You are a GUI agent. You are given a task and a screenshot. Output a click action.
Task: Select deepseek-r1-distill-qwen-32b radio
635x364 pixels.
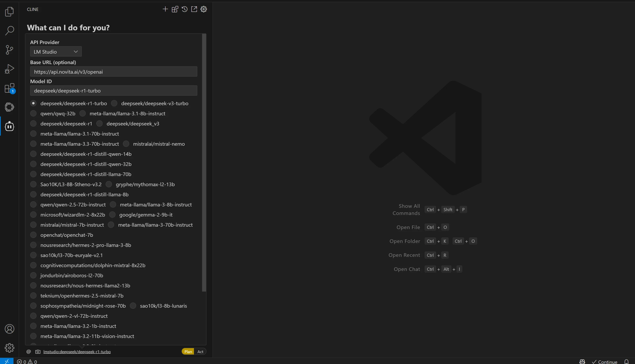pos(33,164)
